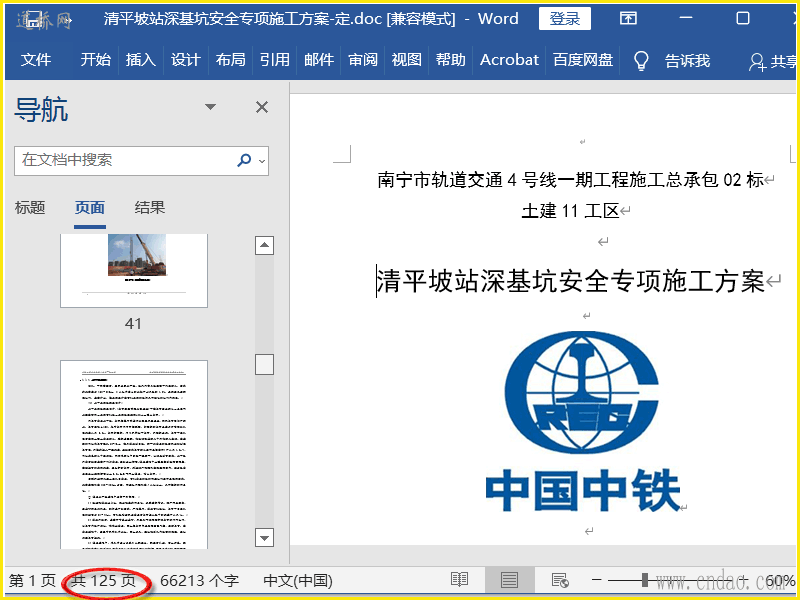Click the text 土建 11 工区
Screen dimensions: 800x600
[570, 210]
